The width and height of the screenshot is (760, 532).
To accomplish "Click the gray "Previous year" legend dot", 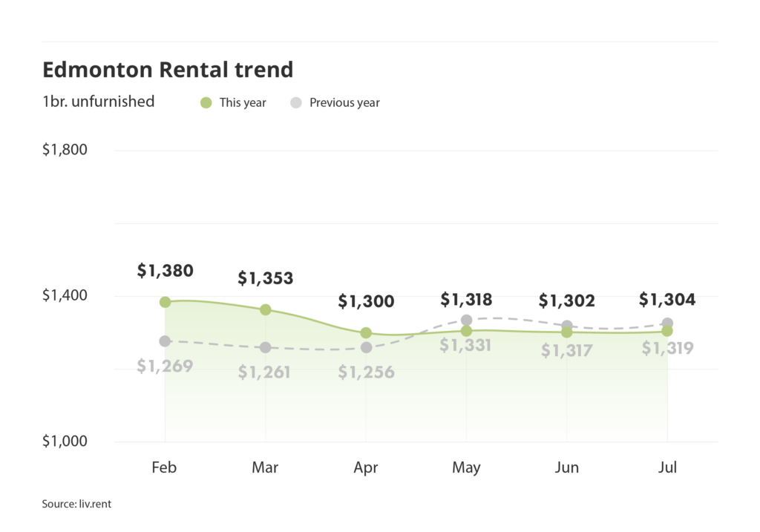I will click(x=296, y=102).
